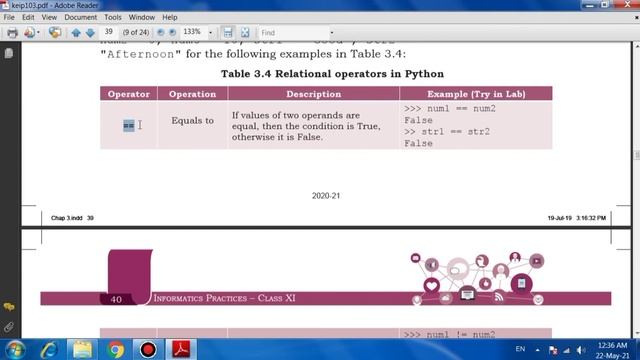
Task: Open File Explorer folder from taskbar
Action: point(82,350)
